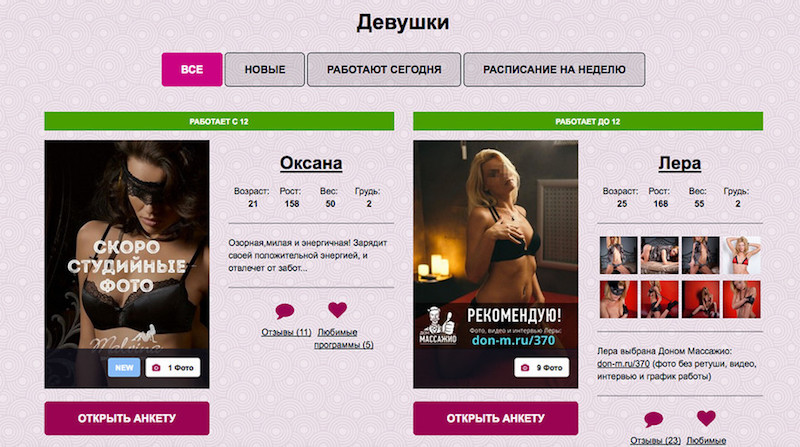Click the heart icon under Лера

pos(706,418)
